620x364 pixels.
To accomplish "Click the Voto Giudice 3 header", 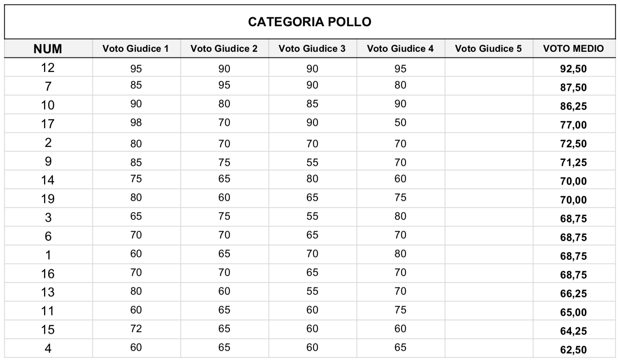I will [x=312, y=48].
